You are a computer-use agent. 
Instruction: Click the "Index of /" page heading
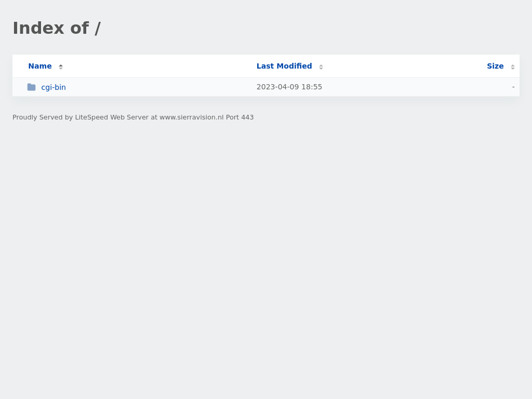[x=57, y=28]
